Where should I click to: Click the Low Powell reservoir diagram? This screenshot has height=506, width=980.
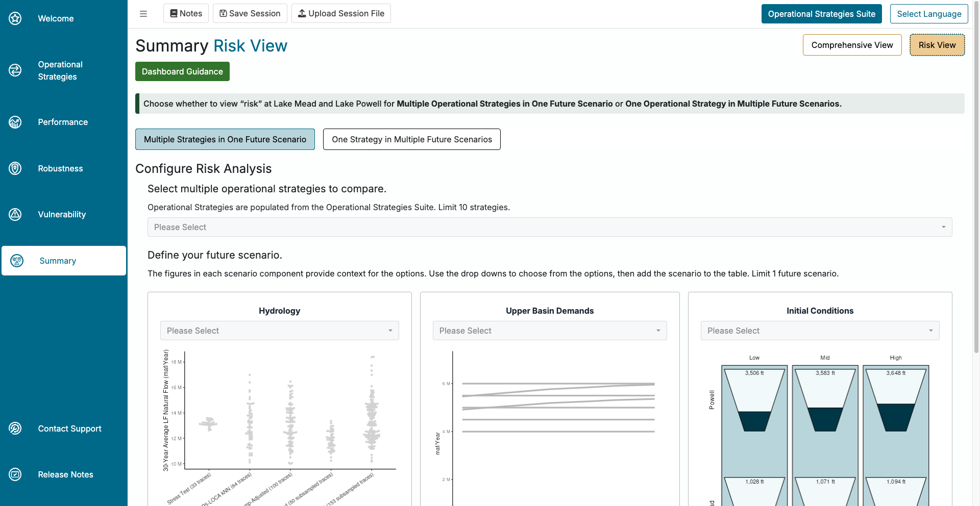click(x=754, y=401)
